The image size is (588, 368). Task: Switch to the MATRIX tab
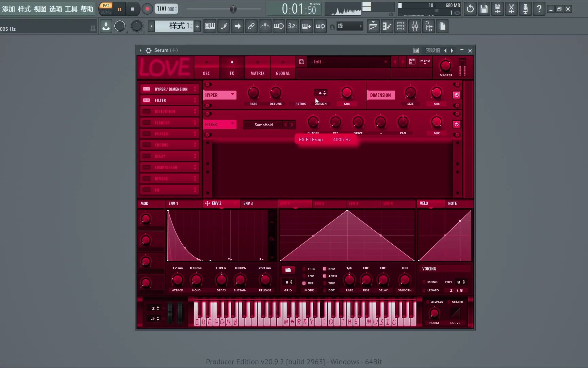(258, 67)
